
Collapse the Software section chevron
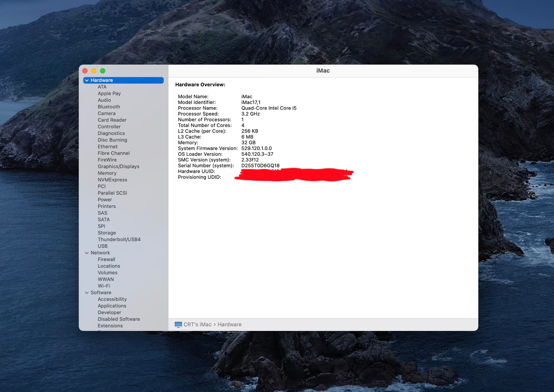tap(87, 293)
